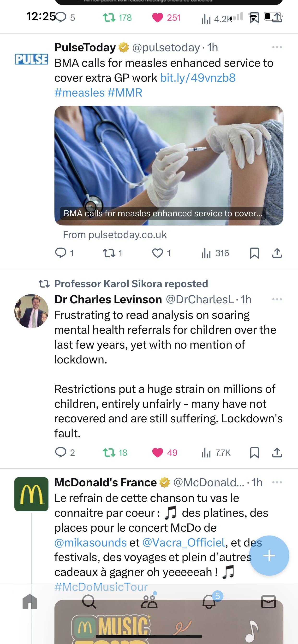Open the #McDoMusicTour hashtag
This screenshot has width=298, height=644.
[101, 586]
